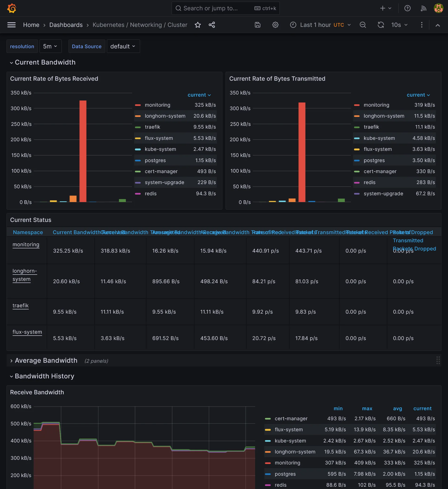
Task: Refresh the dashboard now
Action: [x=381, y=25]
